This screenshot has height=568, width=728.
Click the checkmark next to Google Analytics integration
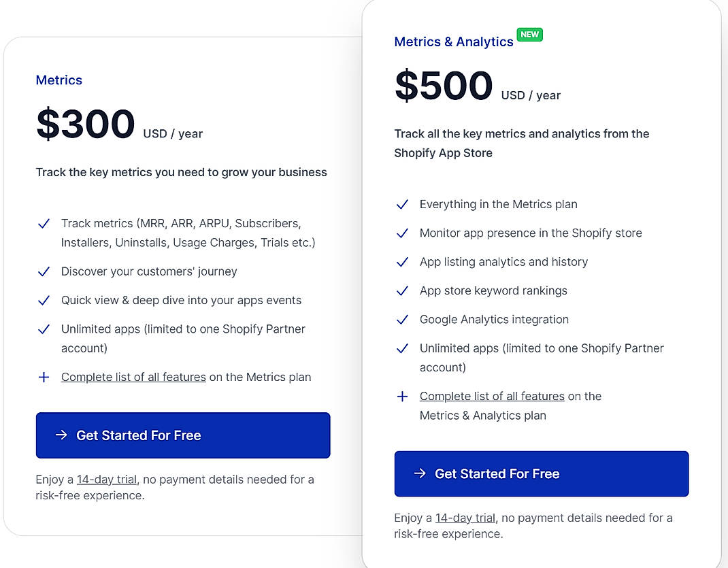click(402, 320)
